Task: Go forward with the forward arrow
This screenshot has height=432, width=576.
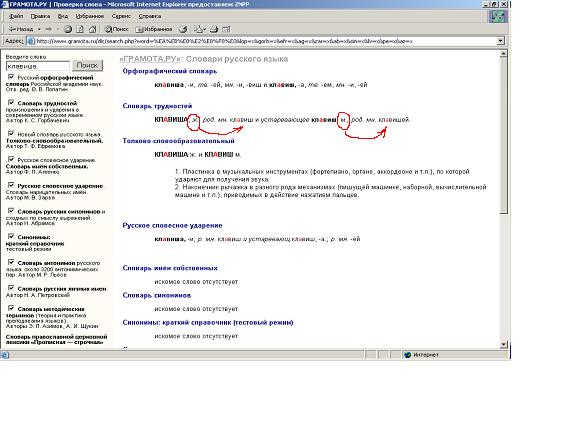Action: pyautogui.click(x=48, y=29)
